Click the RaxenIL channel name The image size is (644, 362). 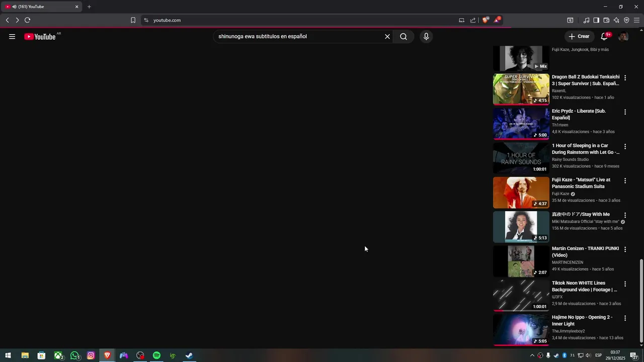(x=559, y=91)
